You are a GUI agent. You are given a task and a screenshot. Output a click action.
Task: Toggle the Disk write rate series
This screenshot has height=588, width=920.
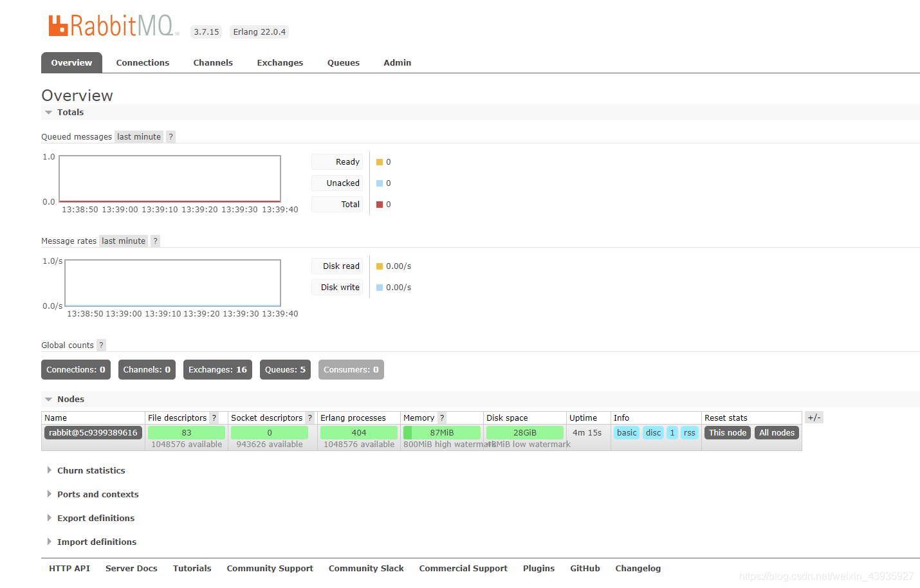[337, 287]
